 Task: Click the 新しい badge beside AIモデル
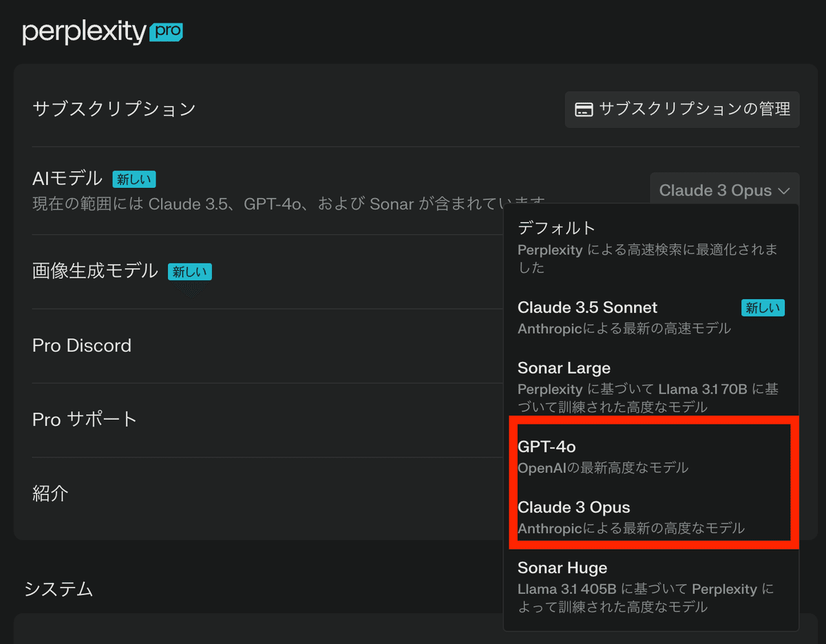pyautogui.click(x=134, y=180)
